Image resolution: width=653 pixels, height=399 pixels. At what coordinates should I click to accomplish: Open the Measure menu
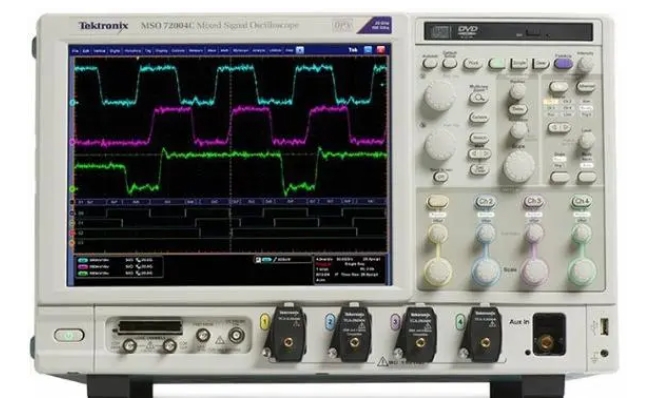[x=196, y=51]
